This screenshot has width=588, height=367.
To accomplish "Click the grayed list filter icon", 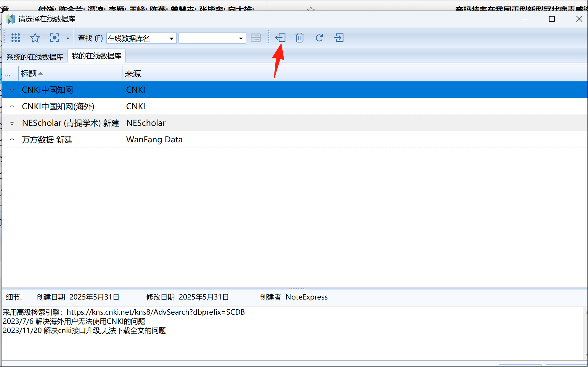I will [256, 38].
